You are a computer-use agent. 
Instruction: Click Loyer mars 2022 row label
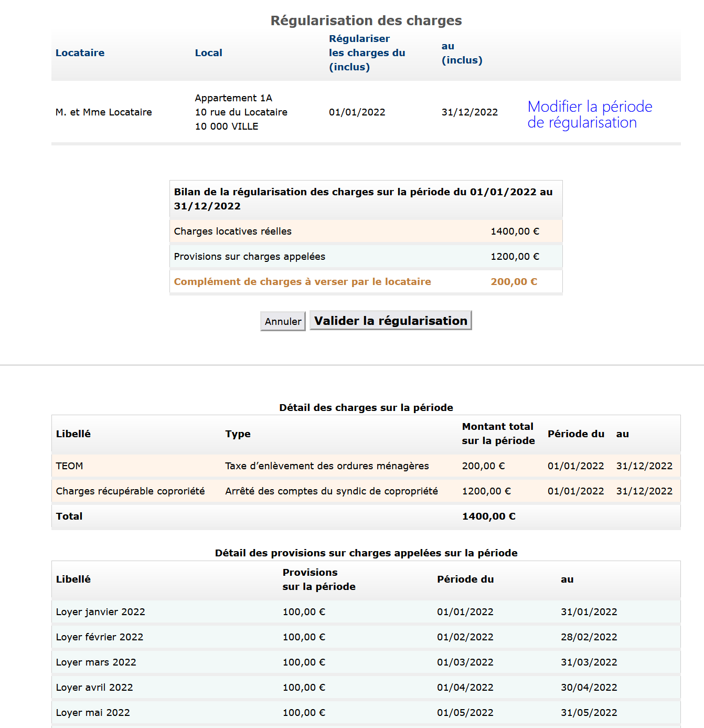[96, 662]
